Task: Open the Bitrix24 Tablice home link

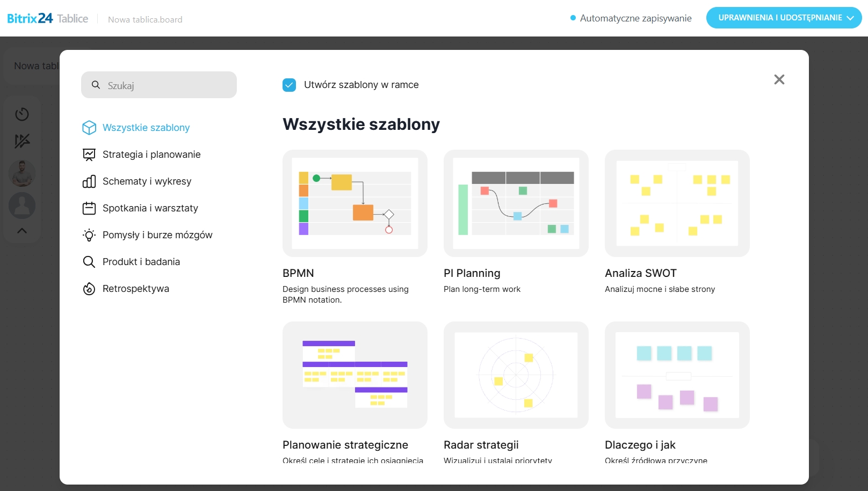Action: tap(47, 19)
